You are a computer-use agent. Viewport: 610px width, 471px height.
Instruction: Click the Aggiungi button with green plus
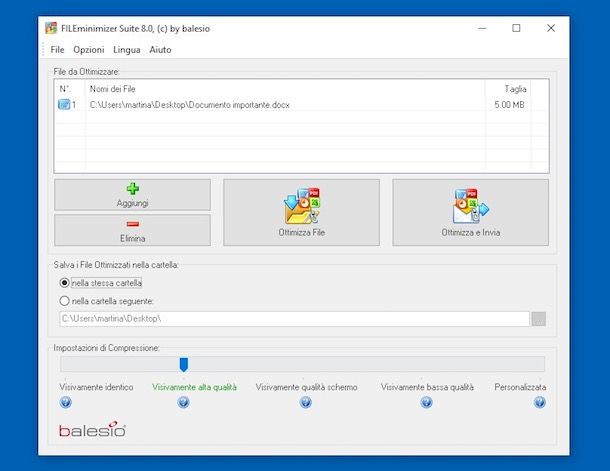132,195
